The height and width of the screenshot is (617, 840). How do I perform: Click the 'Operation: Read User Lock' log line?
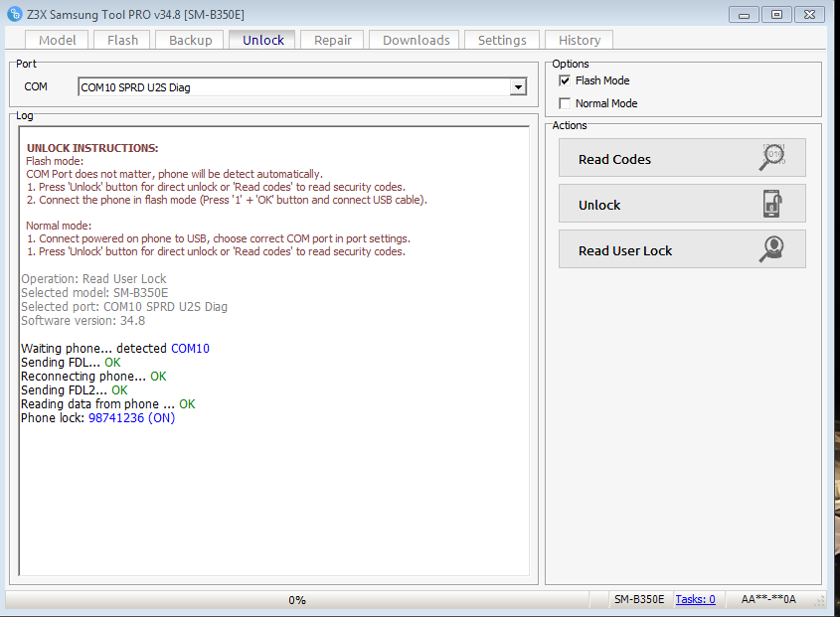[93, 278]
